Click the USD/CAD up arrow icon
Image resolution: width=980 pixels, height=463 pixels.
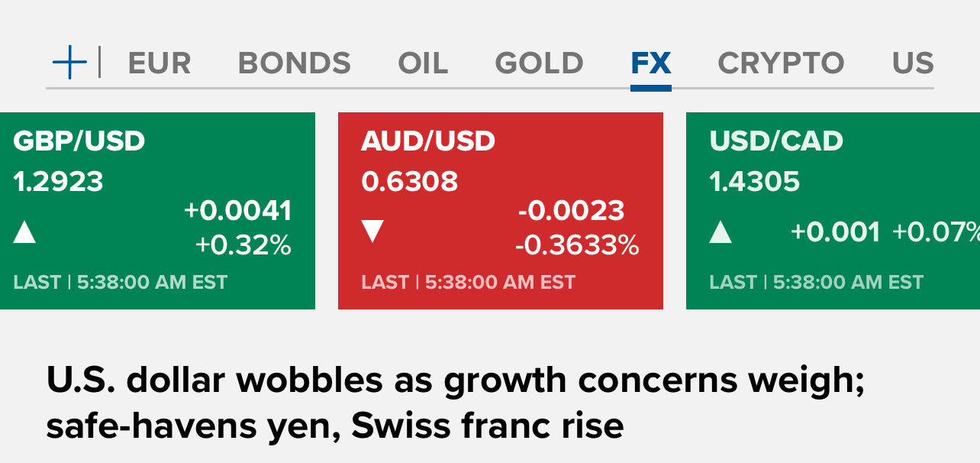720,231
